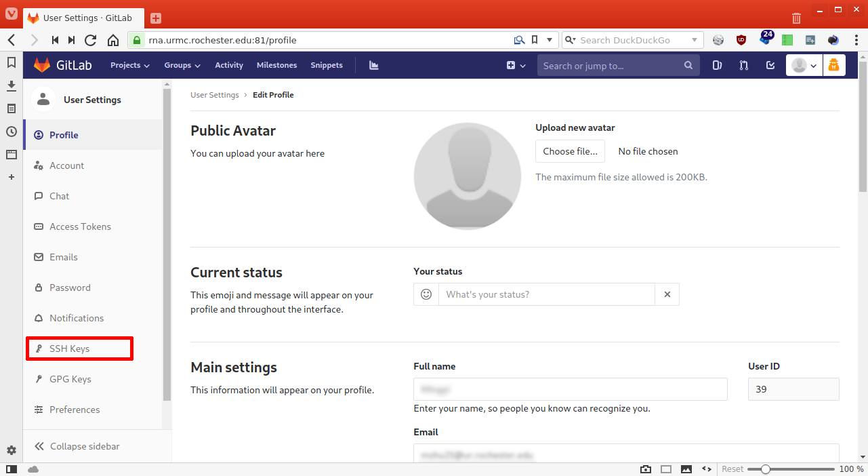
Task: Click the GitLab fox logo
Action: (41, 64)
